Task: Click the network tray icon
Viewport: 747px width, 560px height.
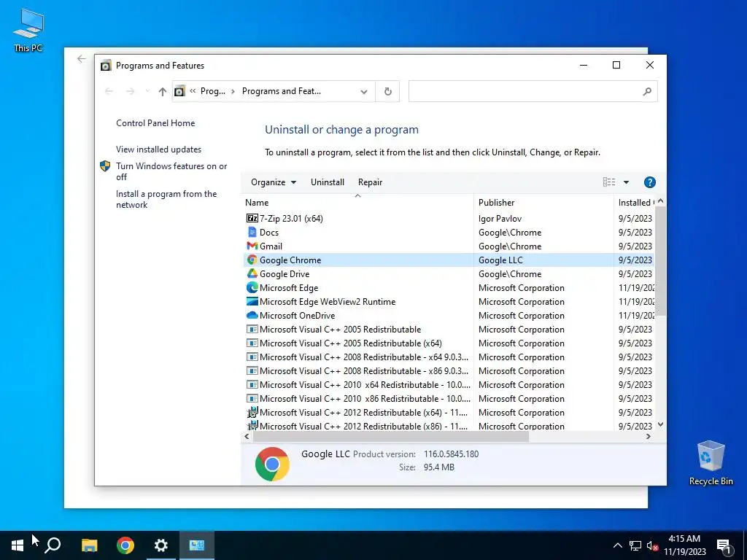Action: [635, 545]
